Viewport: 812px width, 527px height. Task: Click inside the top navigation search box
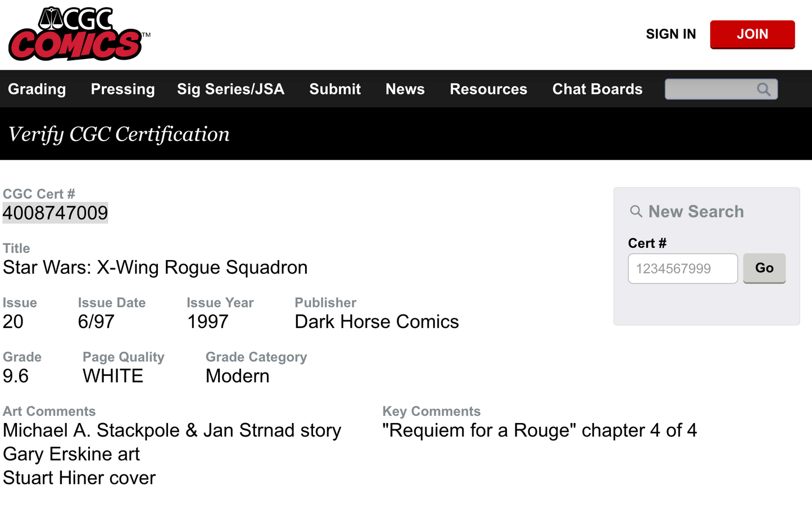710,89
